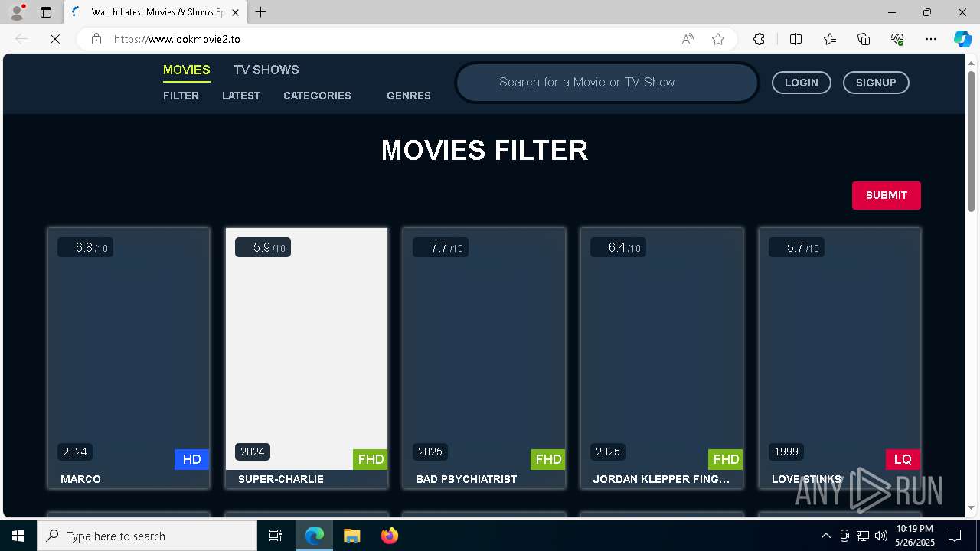
Task: Click the LQ badge on LOVE STINKS
Action: (x=903, y=459)
